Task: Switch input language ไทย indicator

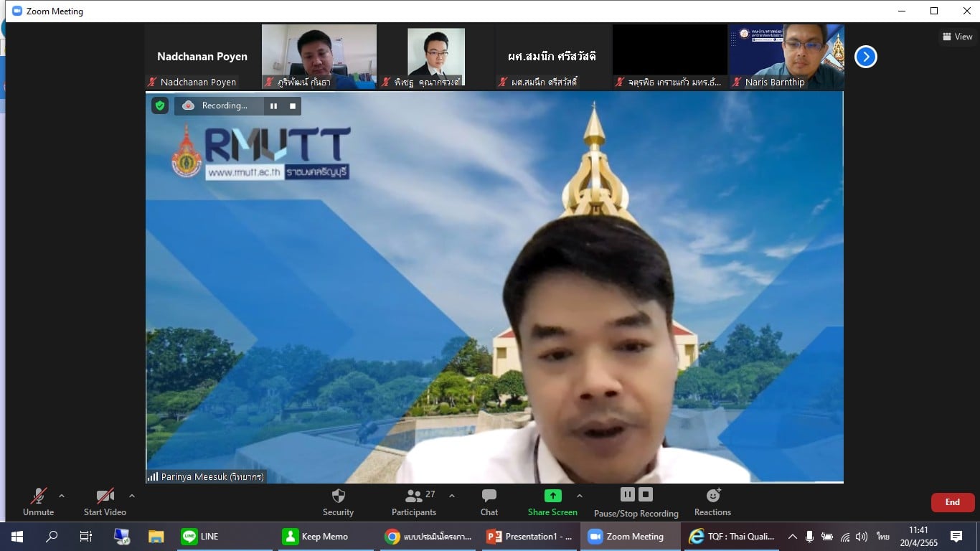Action: [882, 537]
